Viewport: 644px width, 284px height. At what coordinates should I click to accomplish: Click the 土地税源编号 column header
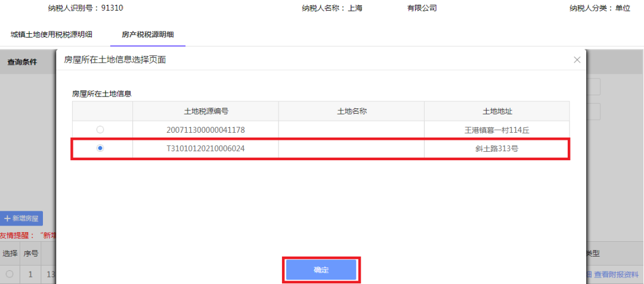point(206,111)
